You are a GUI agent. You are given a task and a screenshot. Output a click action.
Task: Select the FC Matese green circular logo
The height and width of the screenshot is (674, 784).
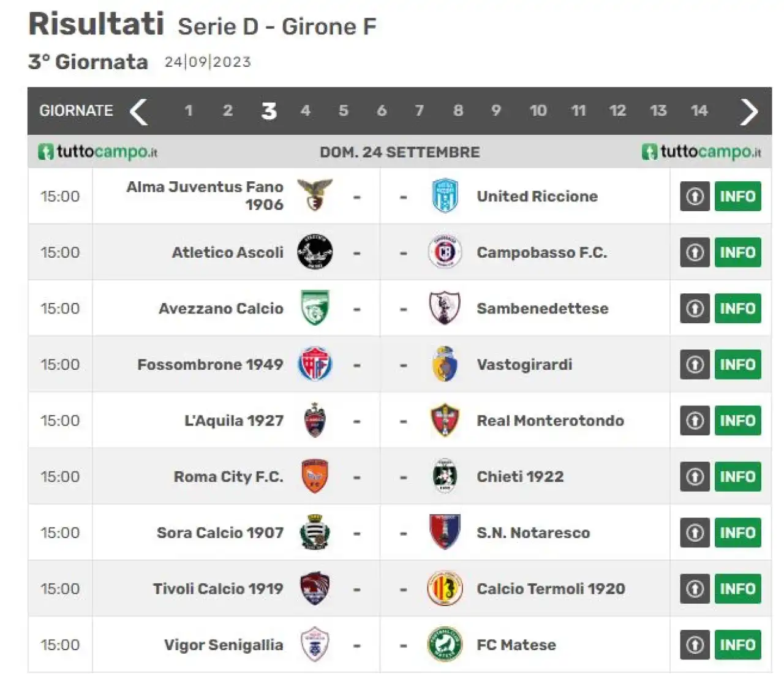(445, 645)
